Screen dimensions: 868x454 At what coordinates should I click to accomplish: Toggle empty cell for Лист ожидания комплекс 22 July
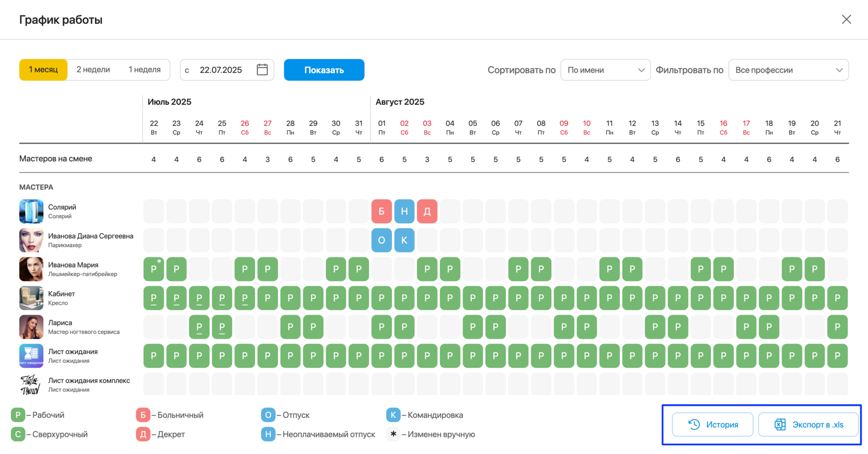tap(153, 385)
